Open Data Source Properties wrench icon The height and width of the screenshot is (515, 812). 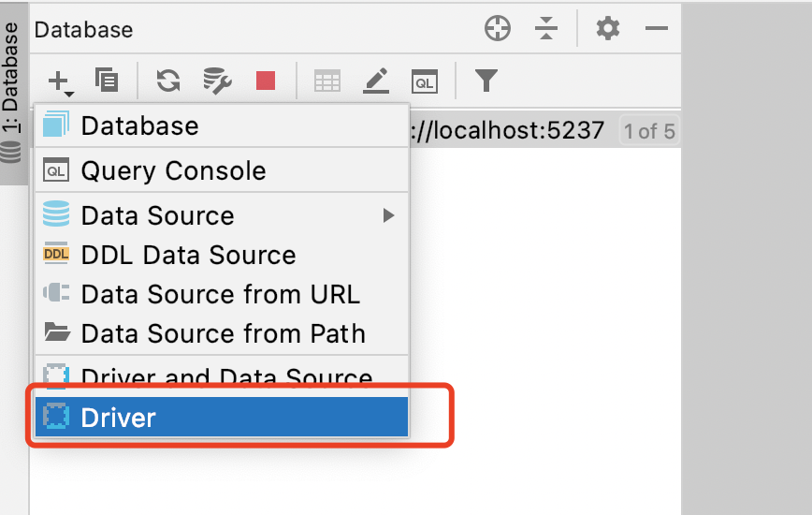(x=217, y=81)
